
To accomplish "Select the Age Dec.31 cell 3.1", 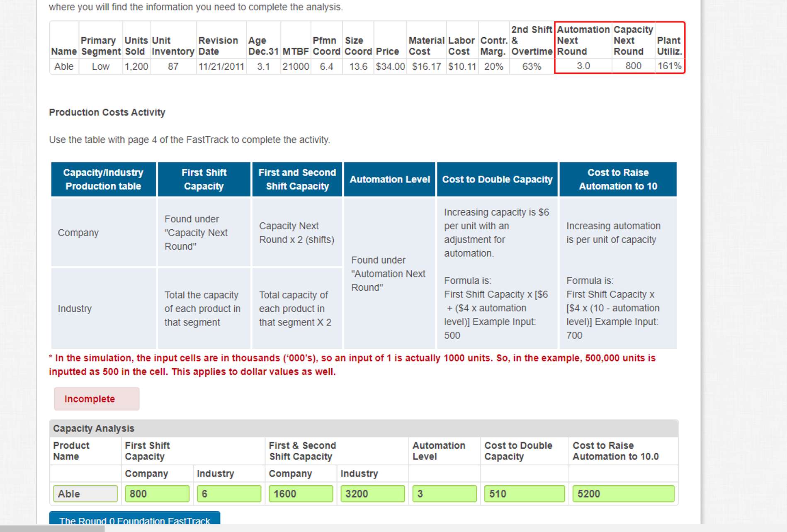I will 263,66.
